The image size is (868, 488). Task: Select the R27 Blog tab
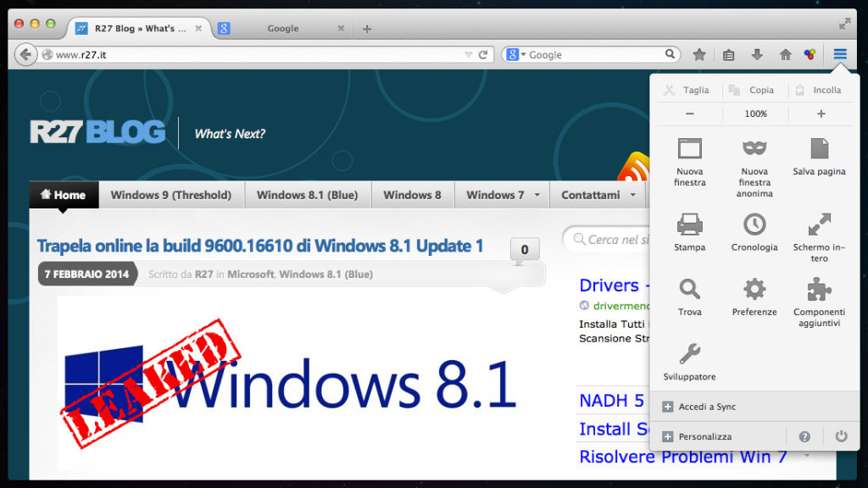pyautogui.click(x=138, y=28)
